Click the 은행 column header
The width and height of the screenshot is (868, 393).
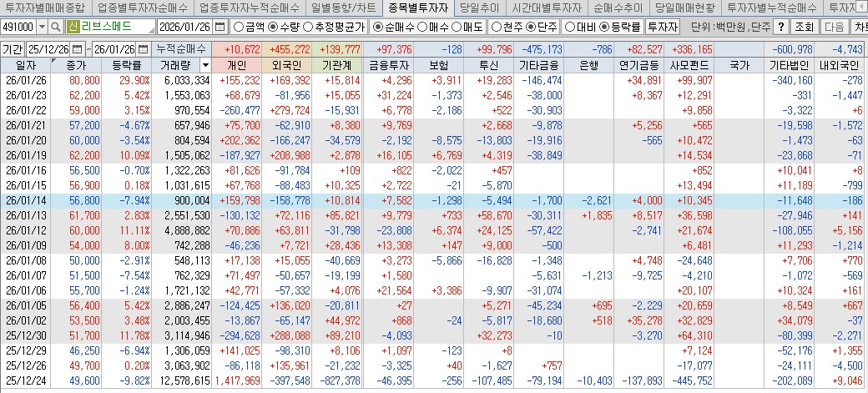588,65
